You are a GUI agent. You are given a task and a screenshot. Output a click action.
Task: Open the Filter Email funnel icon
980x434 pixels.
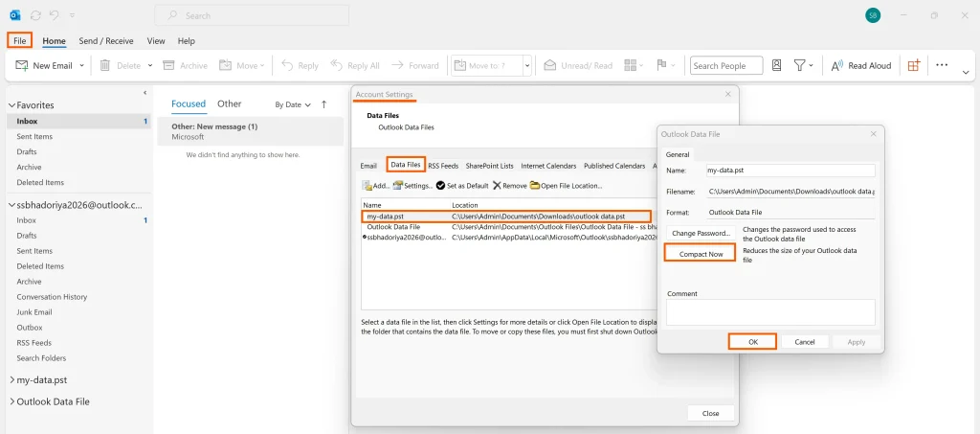(x=799, y=66)
